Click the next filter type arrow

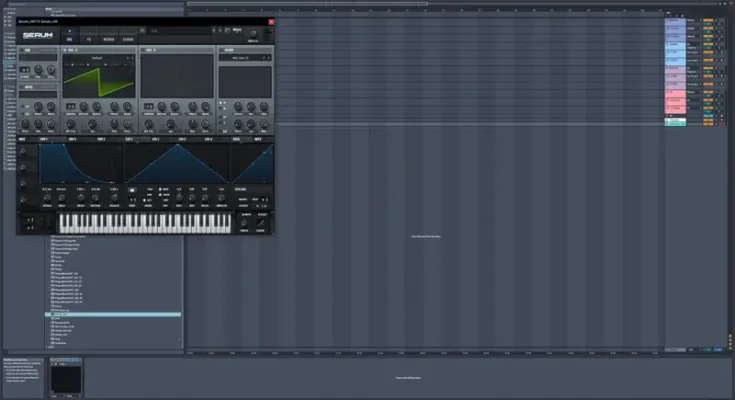pyautogui.click(x=270, y=57)
